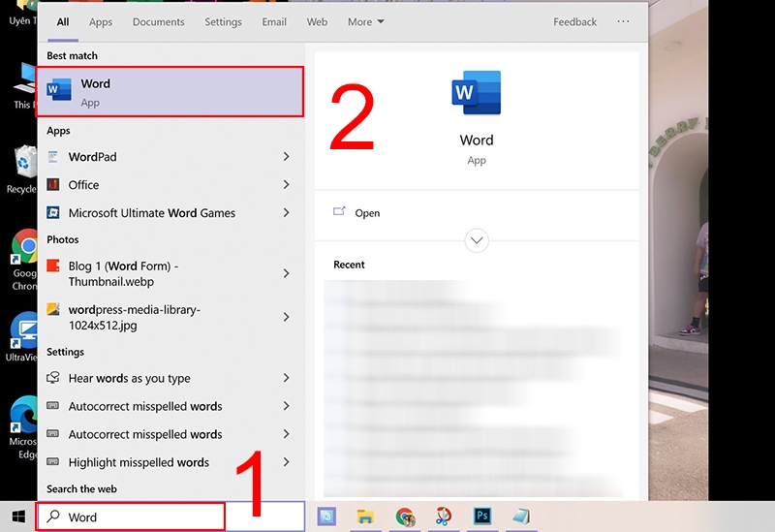Click the Windows Start button
This screenshot has width=775, height=532.
18,516
